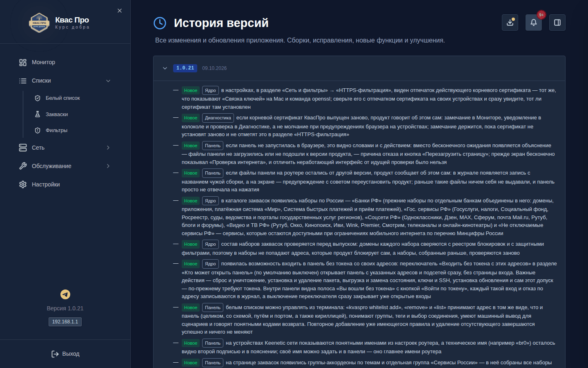Expand the Обслуживание submenu chevron
The height and width of the screenshot is (368, 588).
coord(108,166)
